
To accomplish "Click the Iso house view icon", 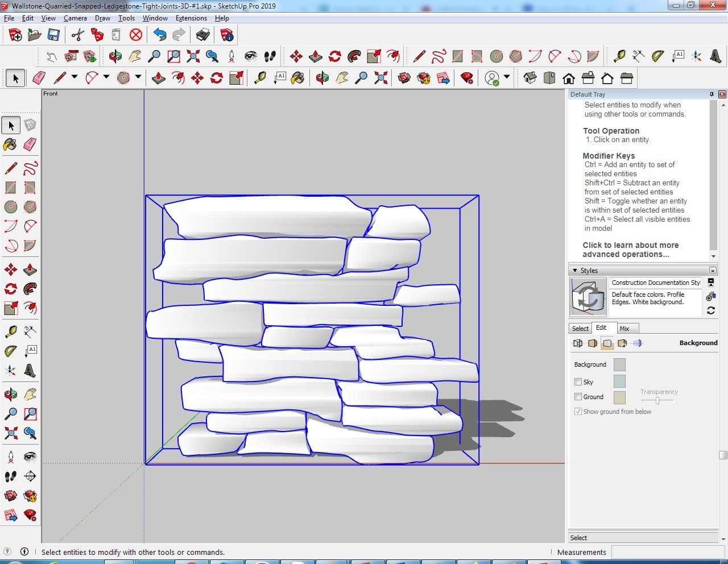I will coord(530,78).
